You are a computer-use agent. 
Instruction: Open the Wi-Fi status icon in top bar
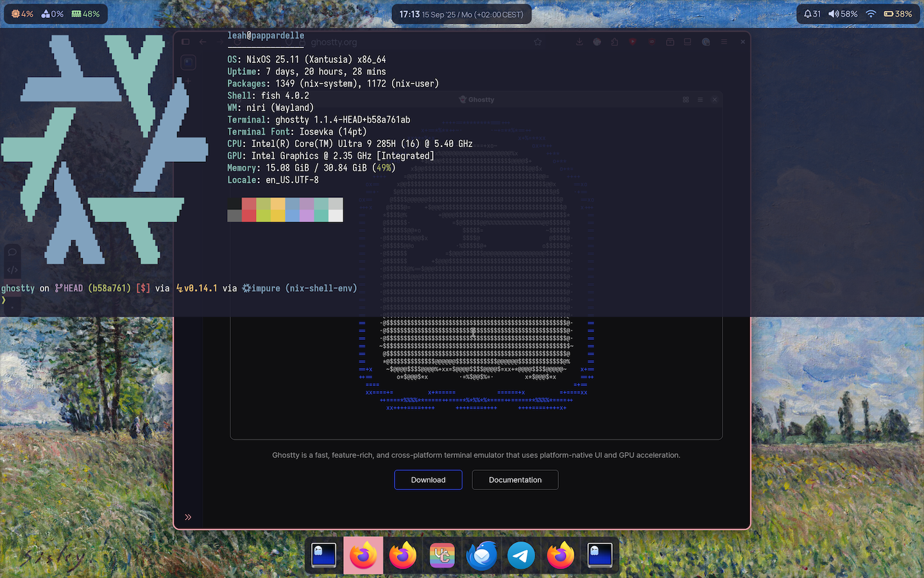871,13
